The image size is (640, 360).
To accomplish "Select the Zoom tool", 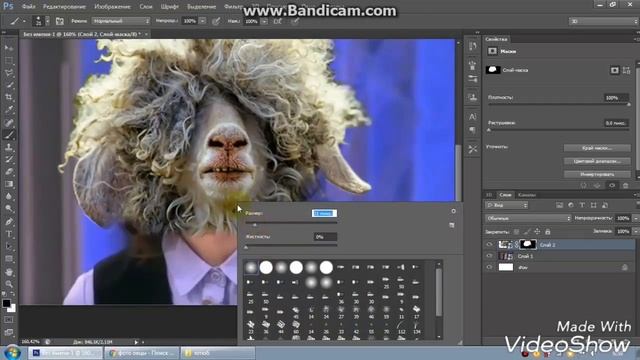I will pos(9,284).
